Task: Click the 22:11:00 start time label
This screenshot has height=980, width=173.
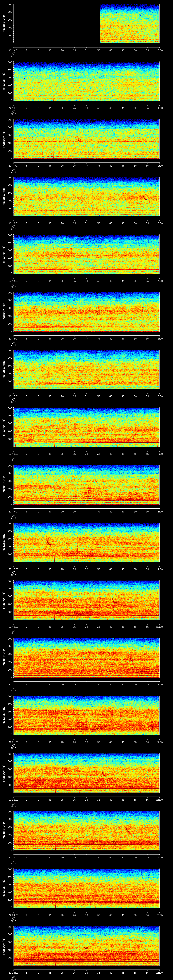Action: [14, 166]
